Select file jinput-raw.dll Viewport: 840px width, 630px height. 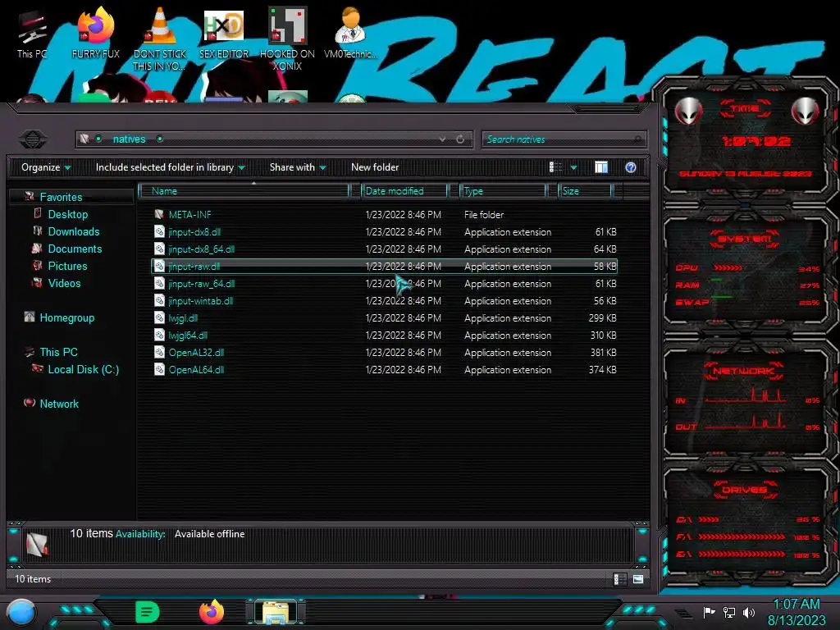pos(385,267)
